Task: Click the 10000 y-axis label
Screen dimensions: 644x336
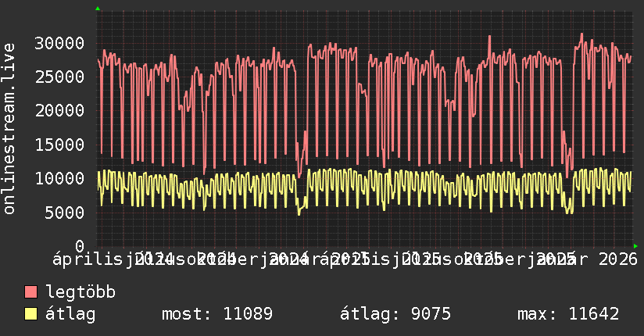Action: point(61,178)
